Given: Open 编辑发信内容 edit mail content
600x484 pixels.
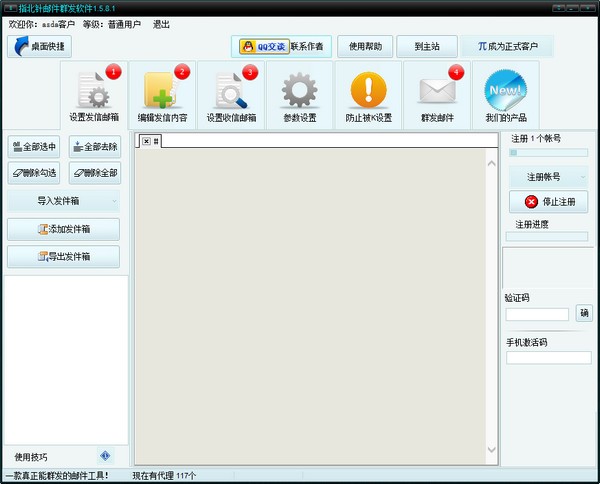Looking at the screenshot, I should tap(162, 96).
